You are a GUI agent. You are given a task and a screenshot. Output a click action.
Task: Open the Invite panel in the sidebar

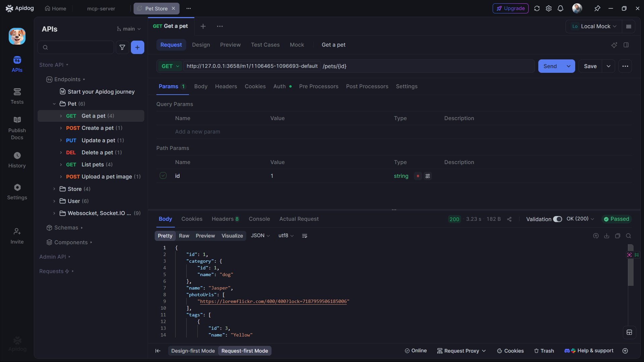coord(17,236)
